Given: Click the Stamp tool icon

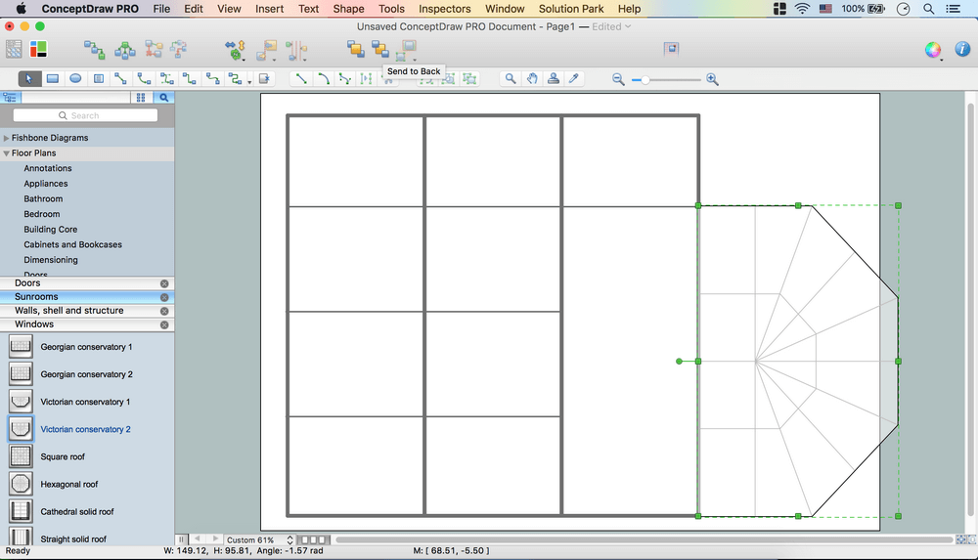Looking at the screenshot, I should click(x=554, y=79).
